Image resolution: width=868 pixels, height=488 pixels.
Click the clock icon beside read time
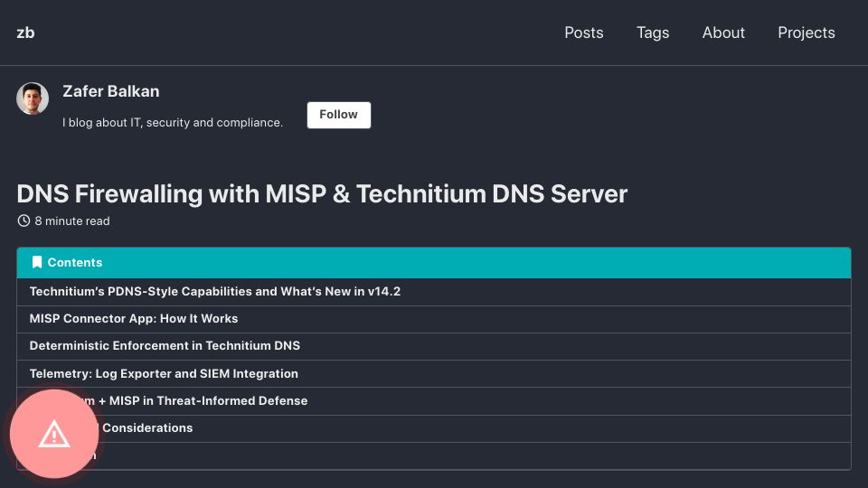[24, 221]
